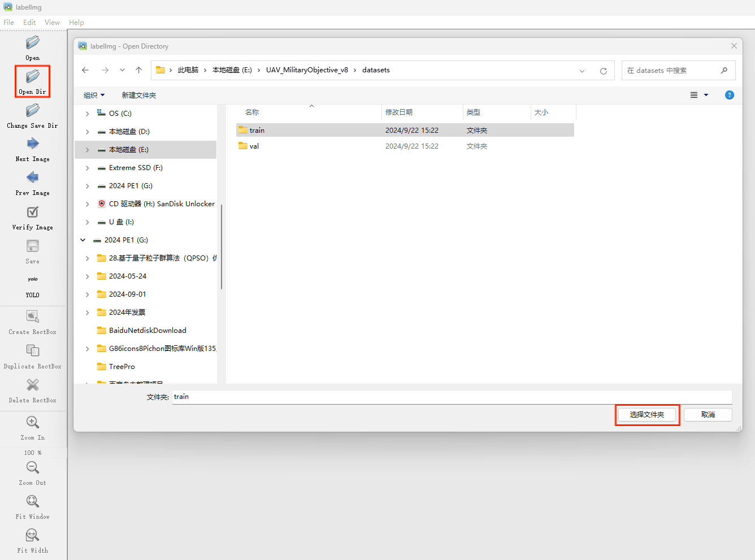Click the Create RectBox tool

pyautogui.click(x=33, y=316)
